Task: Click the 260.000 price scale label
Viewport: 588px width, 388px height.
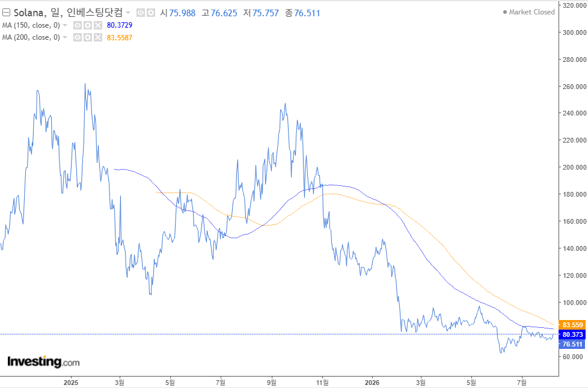Action: pyautogui.click(x=575, y=86)
